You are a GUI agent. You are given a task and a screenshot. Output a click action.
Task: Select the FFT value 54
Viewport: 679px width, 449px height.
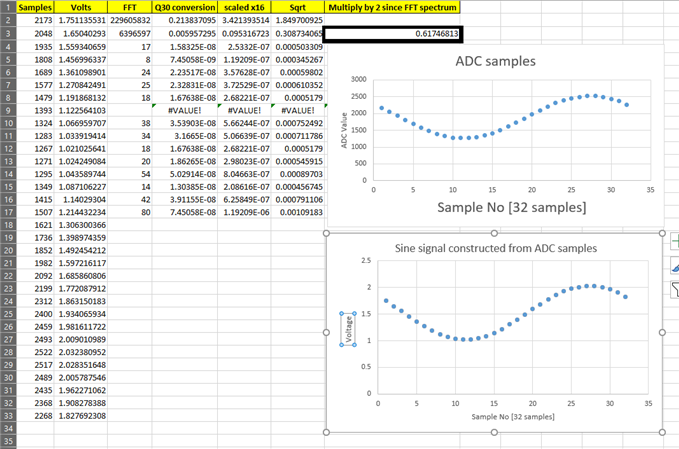[x=129, y=174]
